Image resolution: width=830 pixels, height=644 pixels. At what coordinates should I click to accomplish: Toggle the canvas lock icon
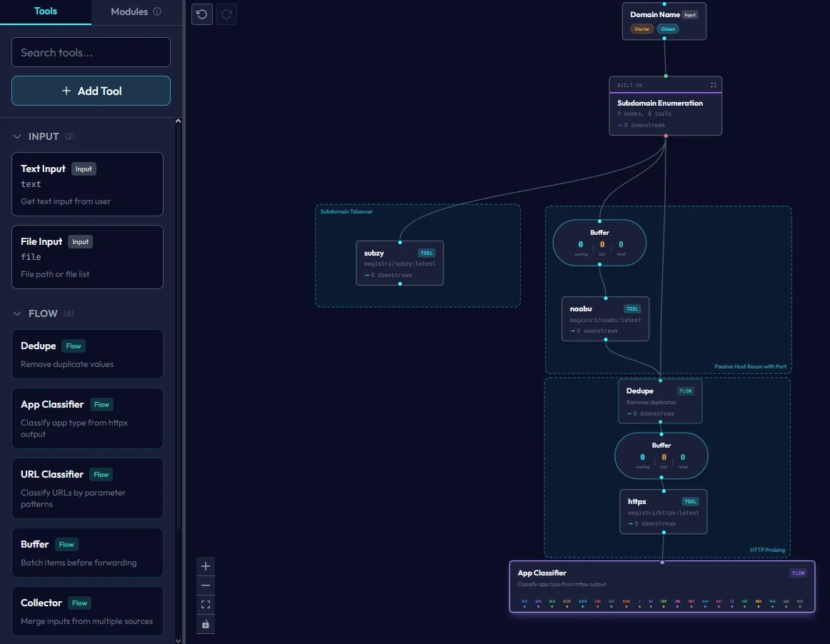click(206, 624)
